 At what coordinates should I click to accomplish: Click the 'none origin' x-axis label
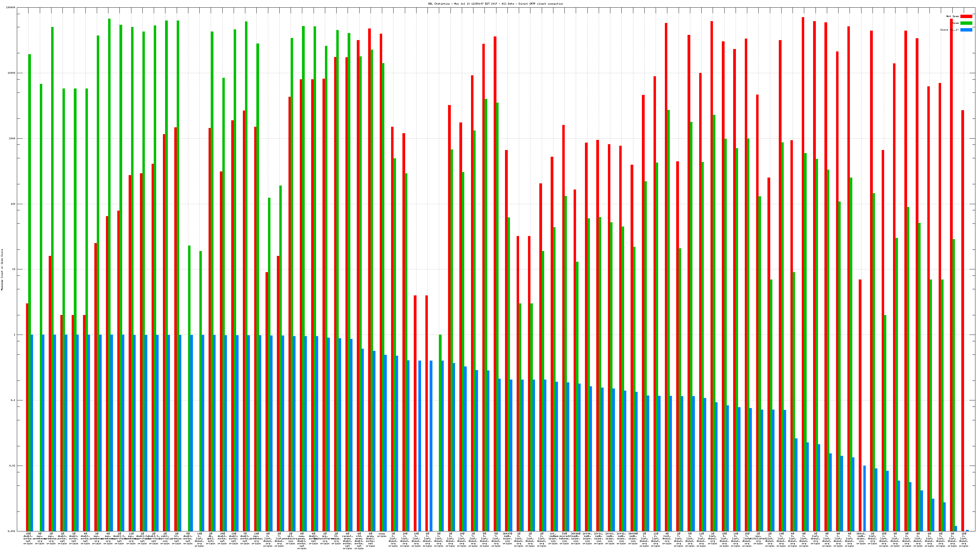point(382,535)
